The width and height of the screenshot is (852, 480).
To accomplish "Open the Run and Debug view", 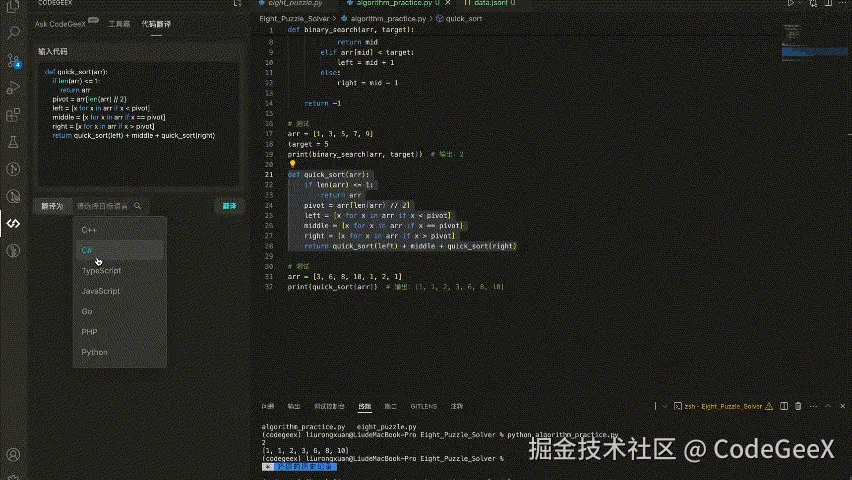I will pyautogui.click(x=13, y=88).
